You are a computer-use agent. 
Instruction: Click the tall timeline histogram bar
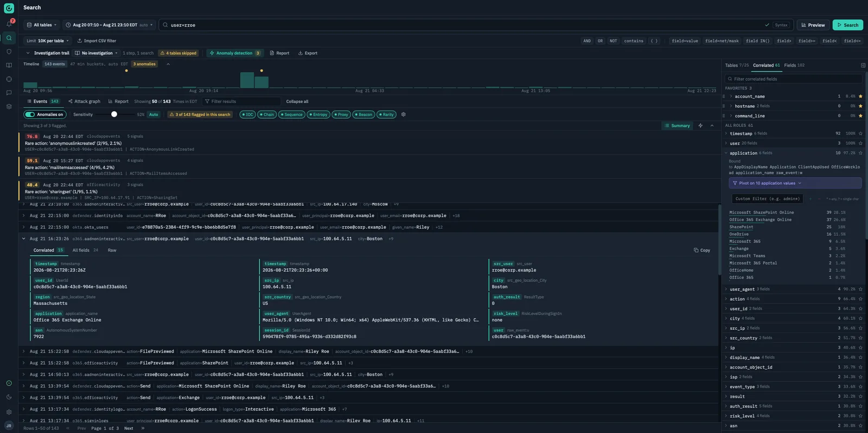247,80
